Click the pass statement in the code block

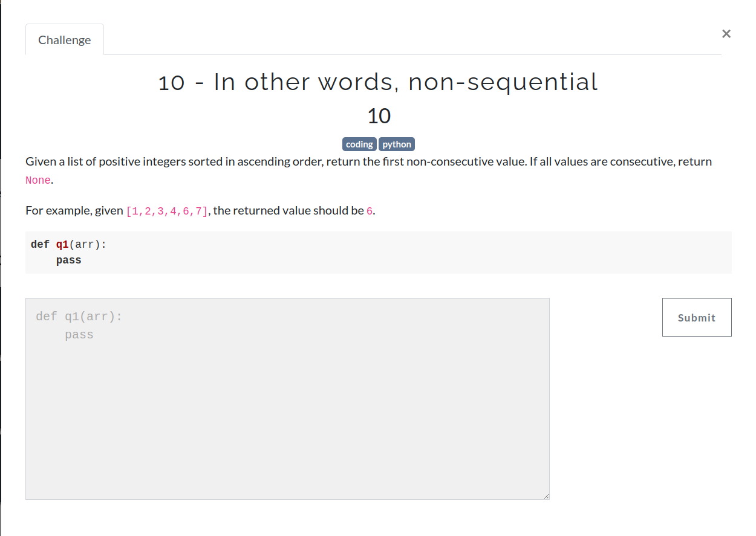click(x=68, y=260)
